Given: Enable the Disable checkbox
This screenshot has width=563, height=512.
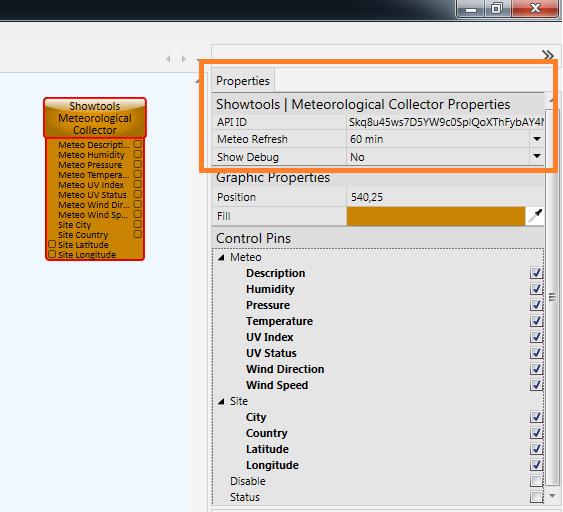Looking at the screenshot, I should point(536,481).
